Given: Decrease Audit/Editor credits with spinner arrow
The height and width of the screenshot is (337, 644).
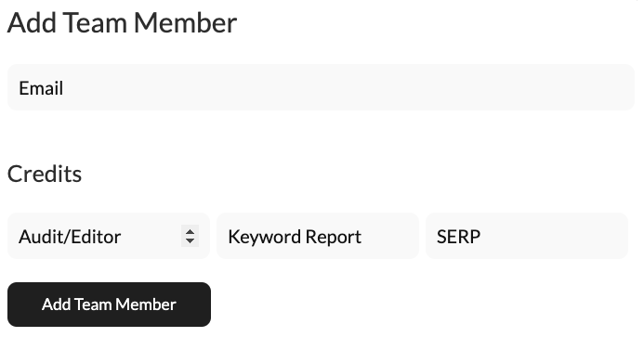Looking at the screenshot, I should pyautogui.click(x=190, y=241).
